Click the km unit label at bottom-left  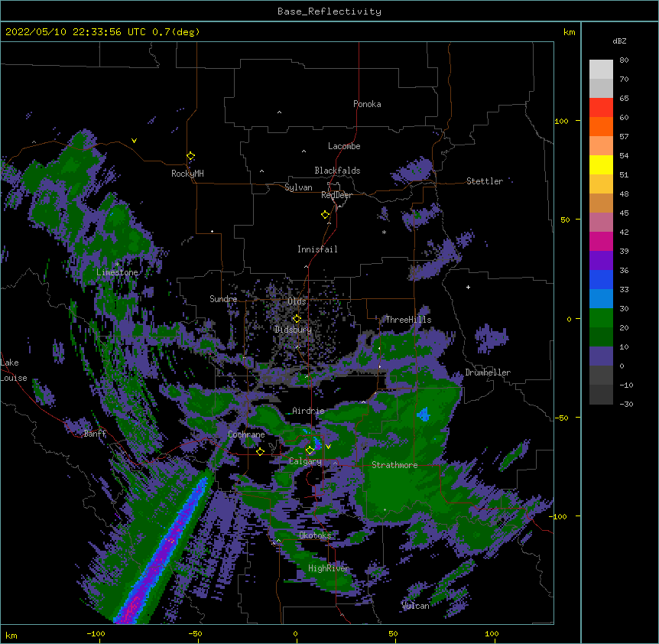click(11, 636)
